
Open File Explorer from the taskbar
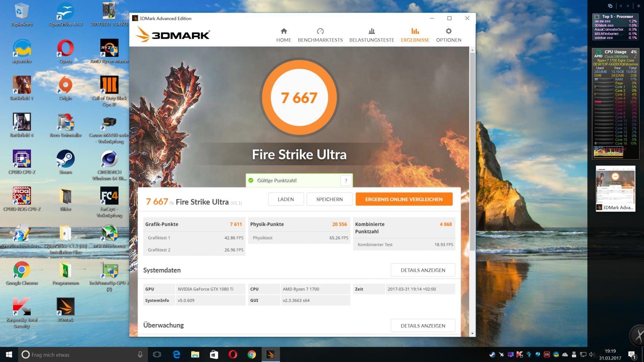[x=195, y=354]
